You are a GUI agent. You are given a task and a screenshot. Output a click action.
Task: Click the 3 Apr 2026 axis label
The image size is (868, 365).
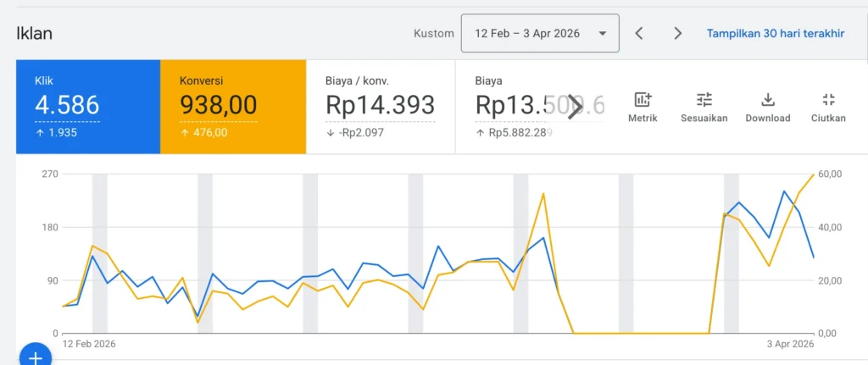(787, 344)
